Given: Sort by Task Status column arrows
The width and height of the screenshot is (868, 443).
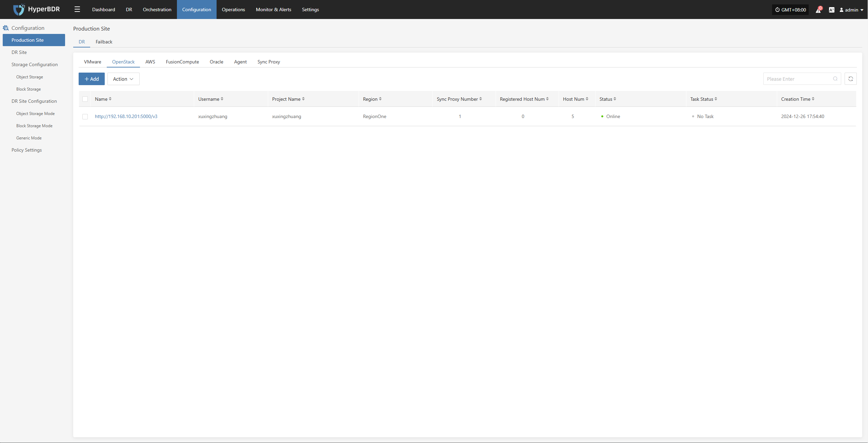Looking at the screenshot, I should tap(716, 99).
